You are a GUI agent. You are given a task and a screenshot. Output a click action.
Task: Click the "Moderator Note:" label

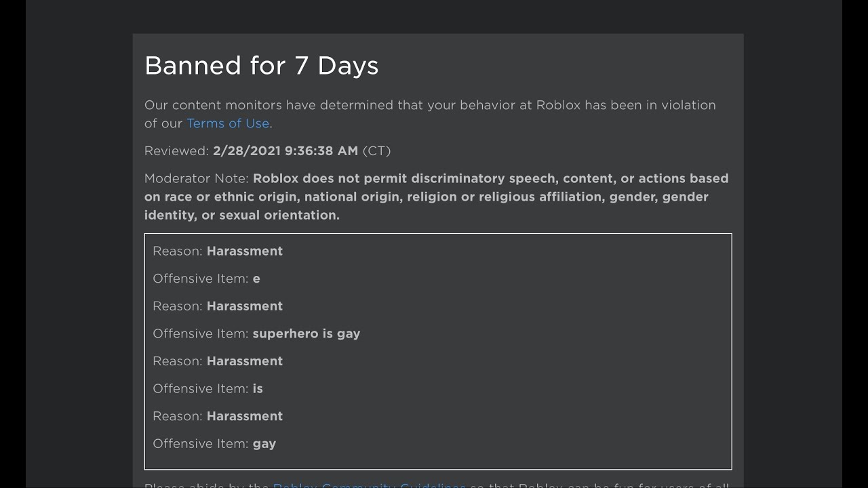click(x=197, y=179)
